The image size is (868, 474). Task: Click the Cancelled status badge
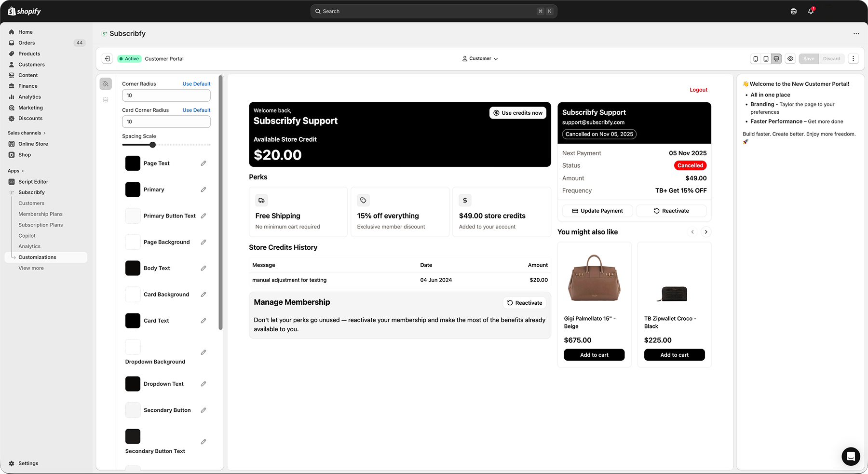click(x=690, y=165)
